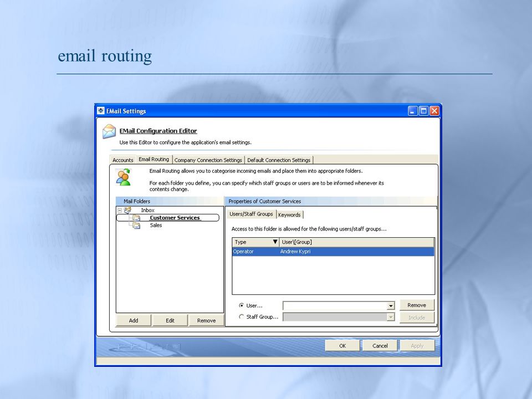Select the Inbox folder

[147, 211]
